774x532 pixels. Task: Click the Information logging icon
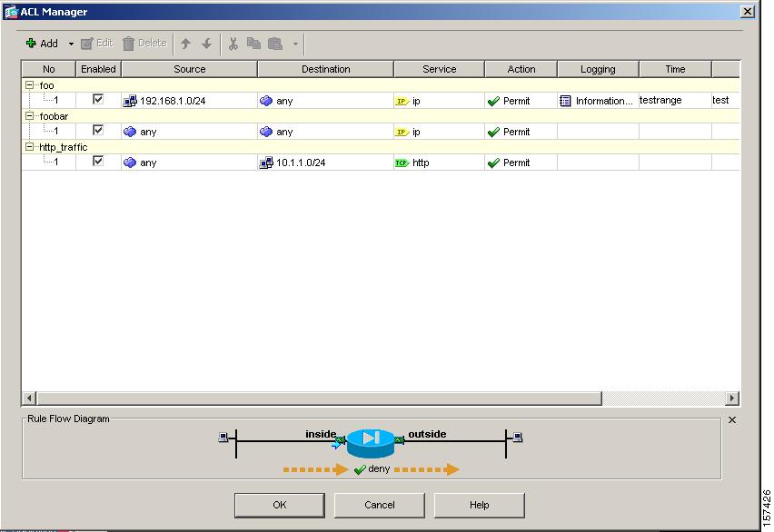click(565, 101)
